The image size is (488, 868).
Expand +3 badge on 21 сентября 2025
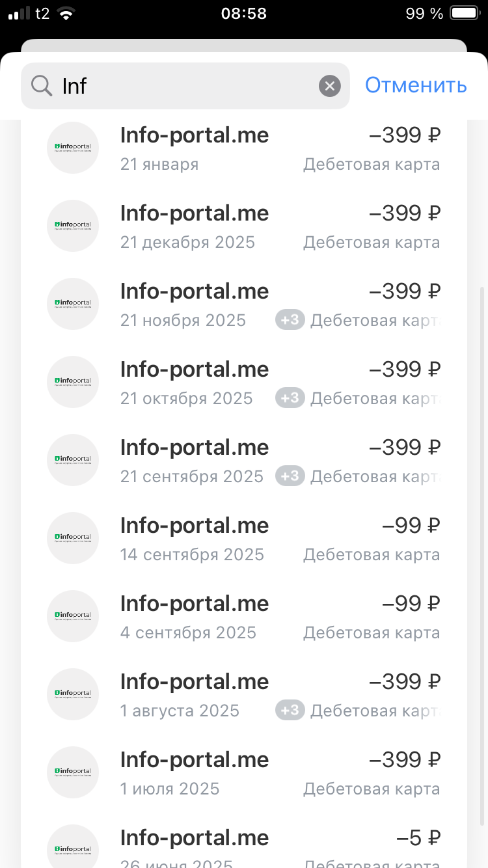point(290,476)
